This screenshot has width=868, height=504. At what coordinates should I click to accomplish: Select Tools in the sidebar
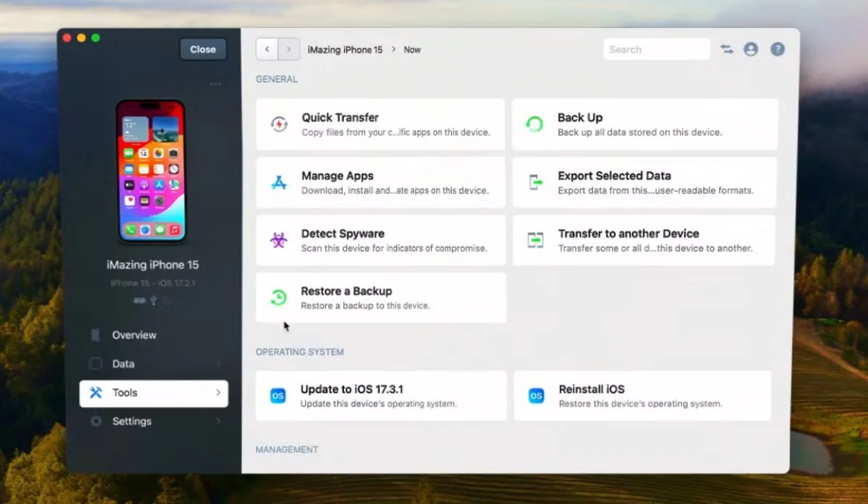pos(154,393)
